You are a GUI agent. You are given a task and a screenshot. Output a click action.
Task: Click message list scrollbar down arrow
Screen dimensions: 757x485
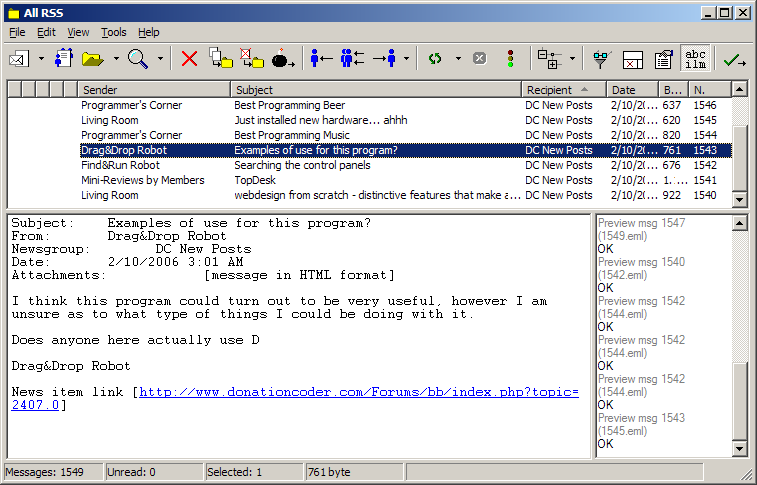740,199
